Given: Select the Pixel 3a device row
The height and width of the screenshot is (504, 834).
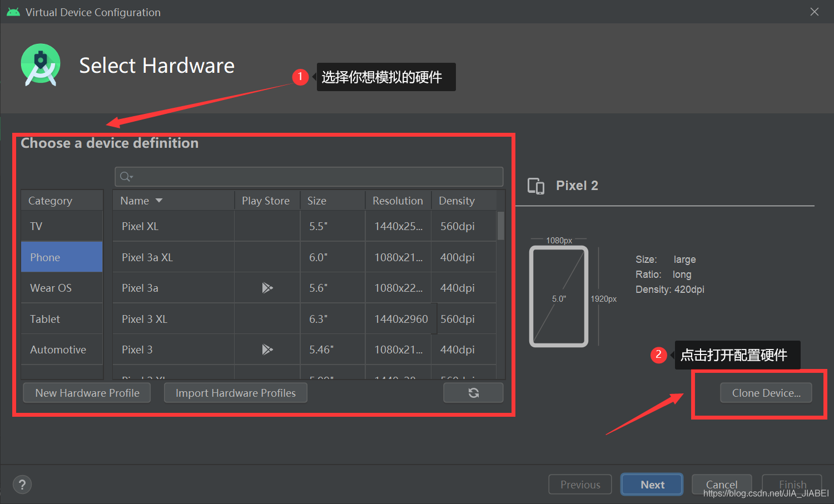Looking at the screenshot, I should point(305,288).
